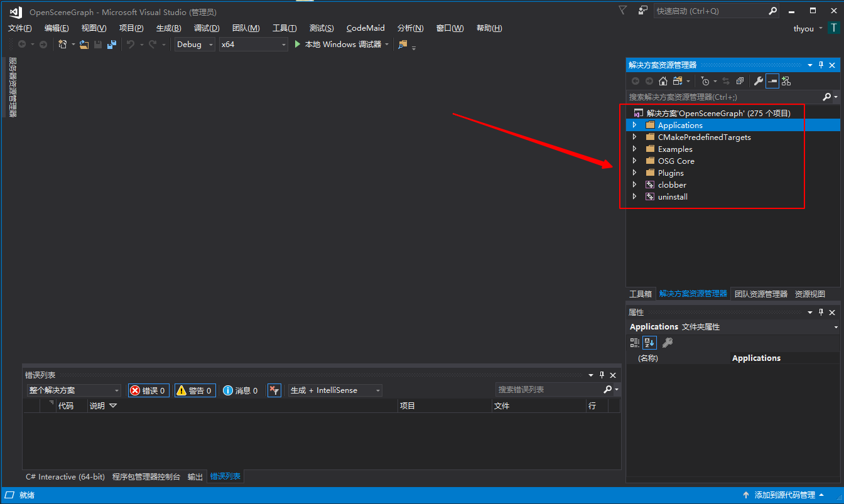Open the CodeMaid menu
Screen dimensions: 844x504
[x=365, y=28]
